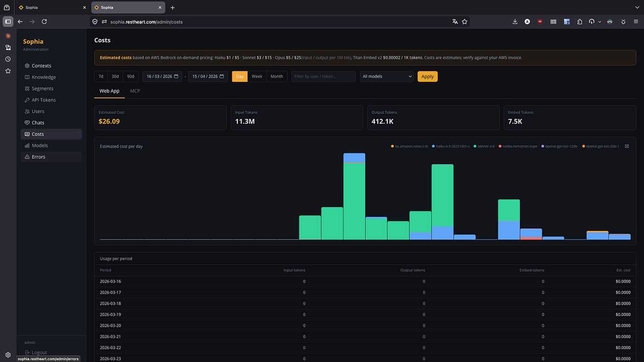The height and width of the screenshot is (362, 644).
Task: Open the start date field 16/03/2026
Action: [x=162, y=76]
